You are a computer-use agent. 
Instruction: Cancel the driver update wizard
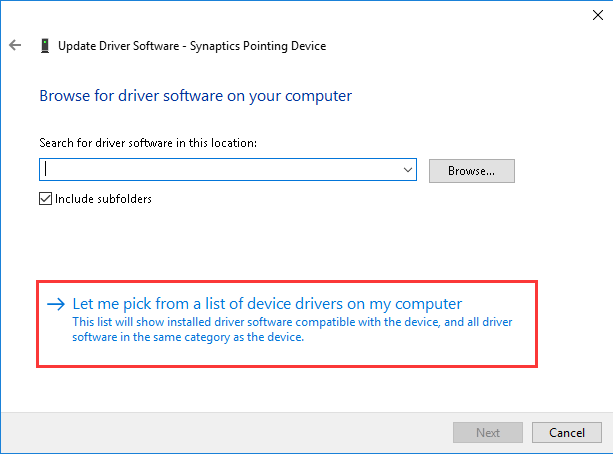tap(566, 432)
